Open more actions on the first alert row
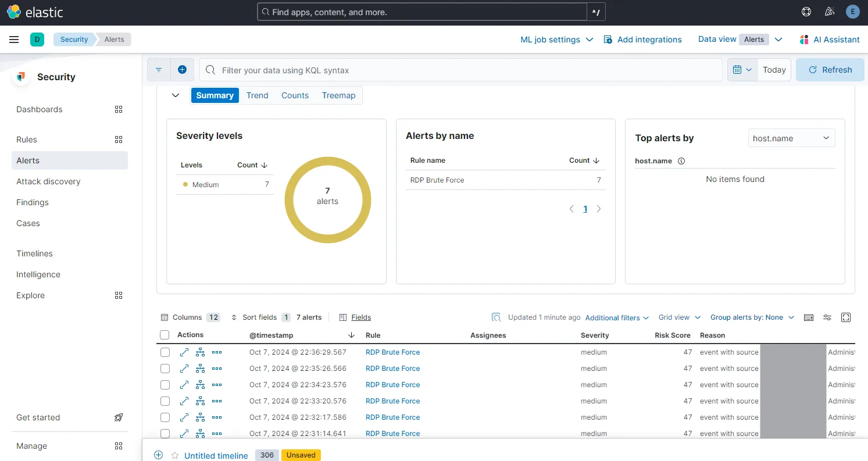This screenshot has width=868, height=461. point(216,352)
